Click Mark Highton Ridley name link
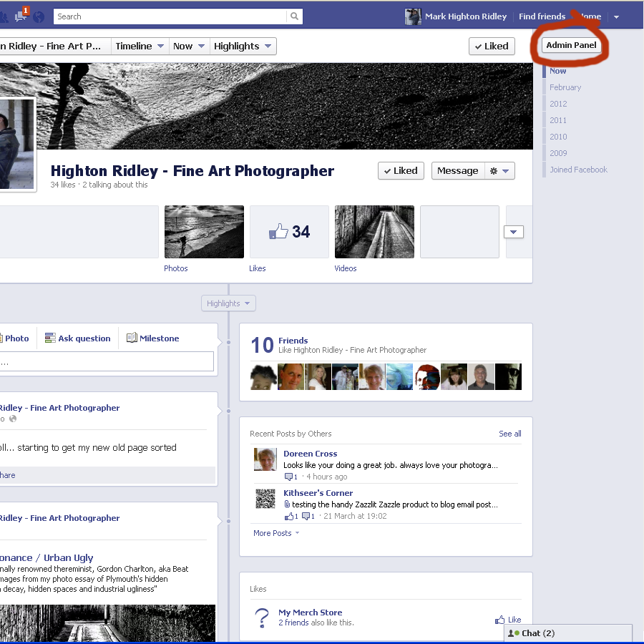This screenshot has width=644, height=644. (466, 16)
